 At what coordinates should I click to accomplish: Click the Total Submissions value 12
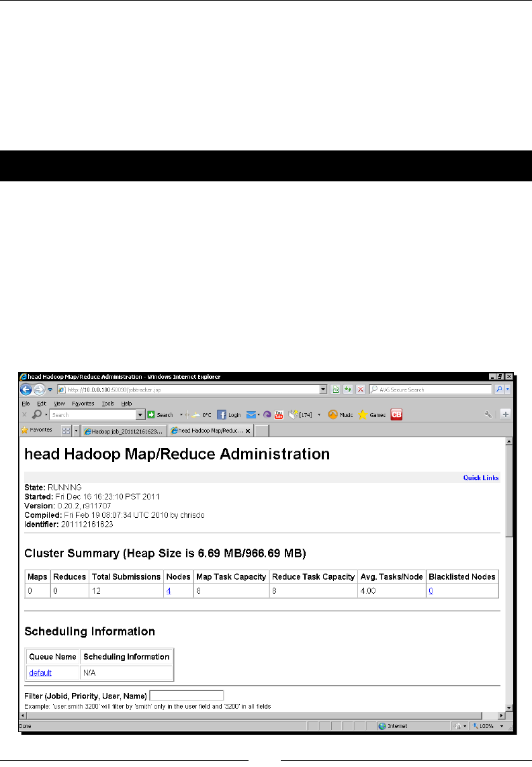97,591
